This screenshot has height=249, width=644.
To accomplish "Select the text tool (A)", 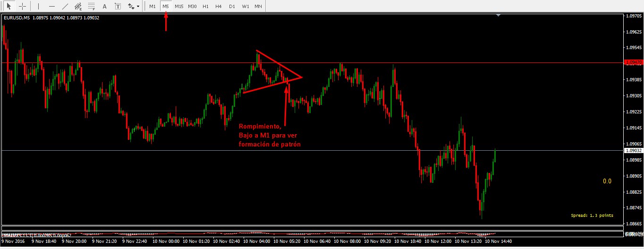I will [104, 7].
